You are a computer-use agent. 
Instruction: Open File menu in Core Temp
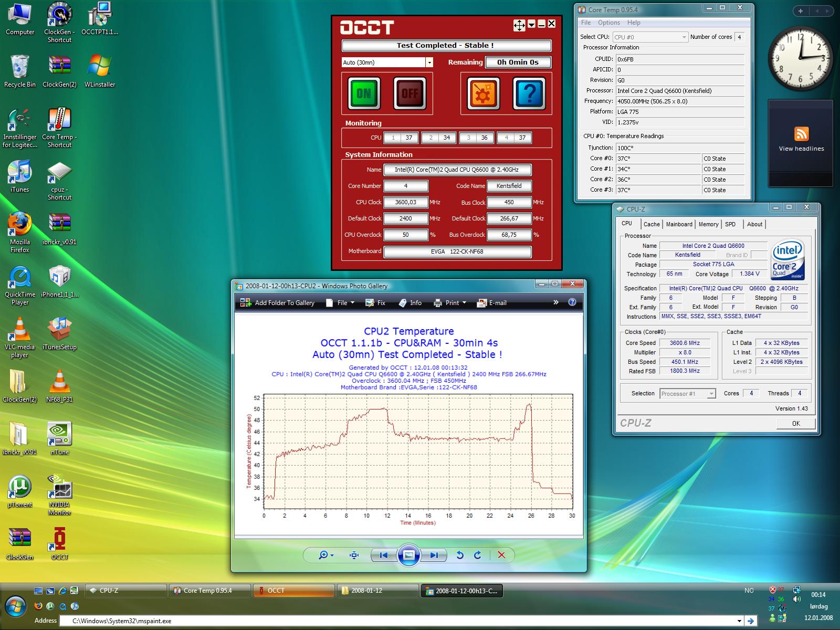click(x=586, y=23)
